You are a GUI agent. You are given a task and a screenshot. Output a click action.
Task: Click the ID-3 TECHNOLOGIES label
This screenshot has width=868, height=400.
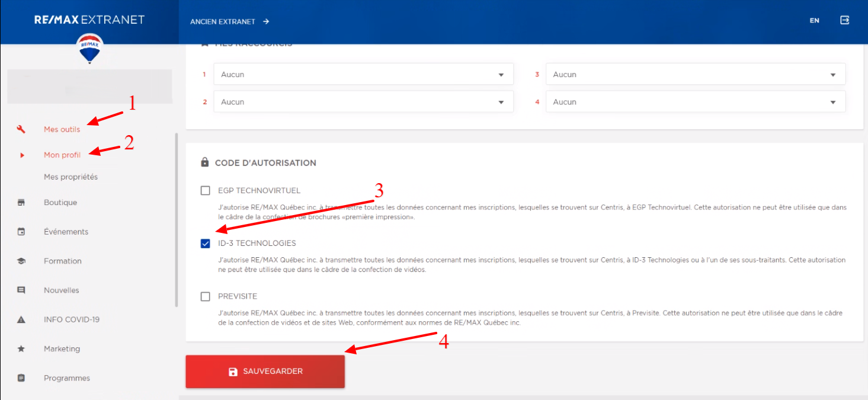point(257,244)
